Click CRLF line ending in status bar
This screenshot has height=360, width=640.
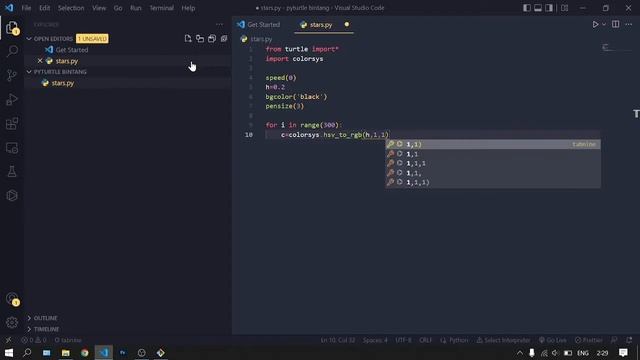point(425,340)
